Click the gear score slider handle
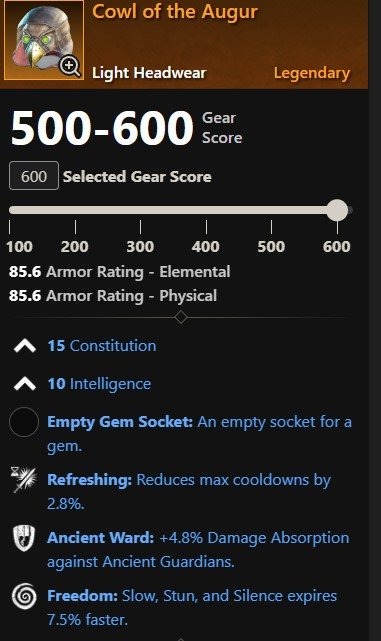The width and height of the screenshot is (381, 641). click(x=337, y=210)
